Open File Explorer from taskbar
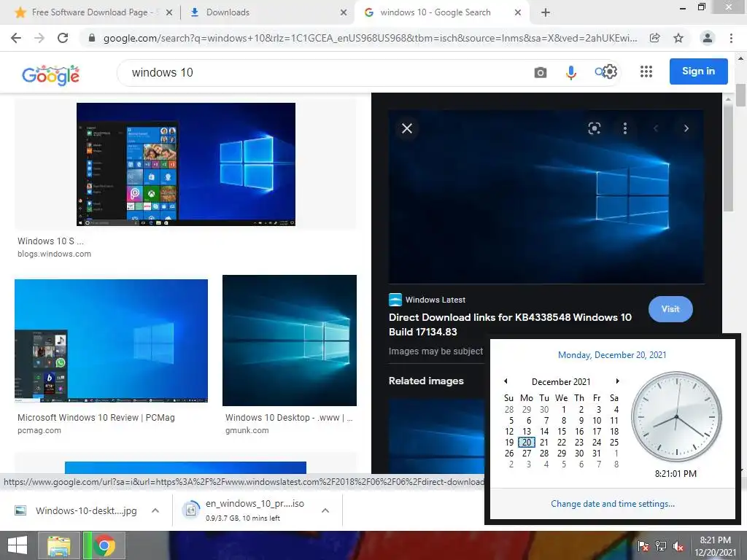Image resolution: width=747 pixels, height=560 pixels. coord(58,545)
